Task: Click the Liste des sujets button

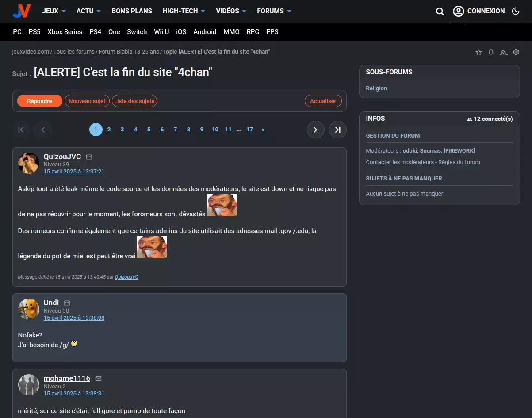Action: (134, 101)
